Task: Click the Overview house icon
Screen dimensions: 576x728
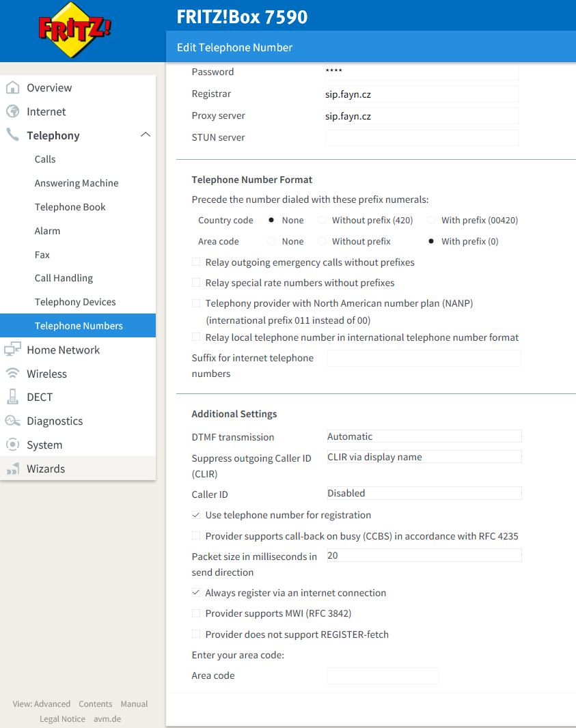Action: [12, 87]
